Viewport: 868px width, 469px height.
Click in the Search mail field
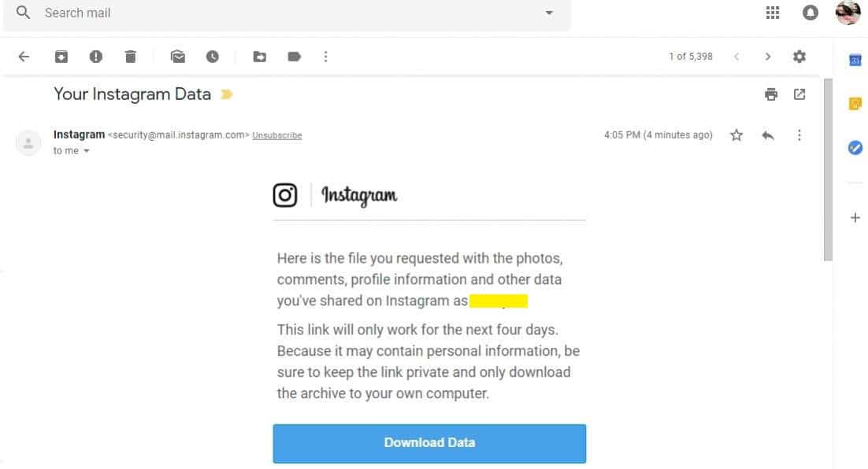click(287, 13)
